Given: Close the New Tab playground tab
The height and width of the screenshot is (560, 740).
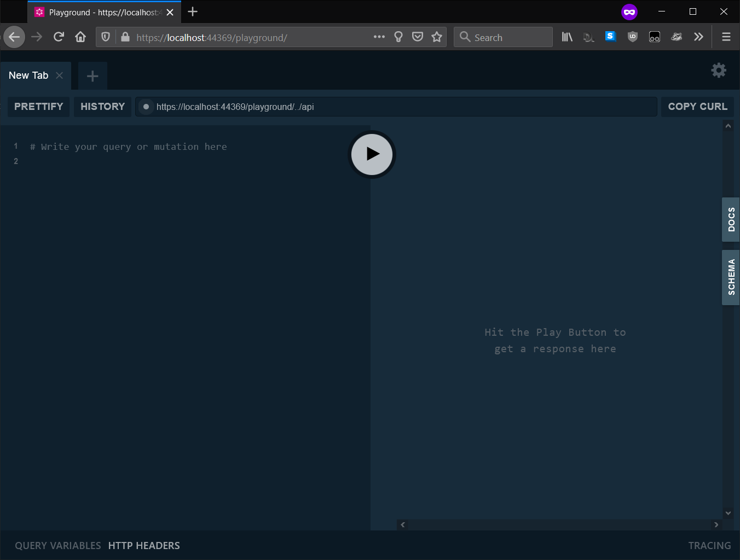Looking at the screenshot, I should [x=60, y=75].
